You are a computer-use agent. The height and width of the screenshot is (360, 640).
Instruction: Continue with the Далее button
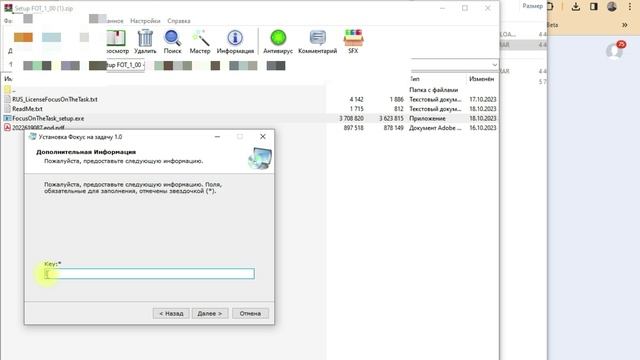pos(210,313)
